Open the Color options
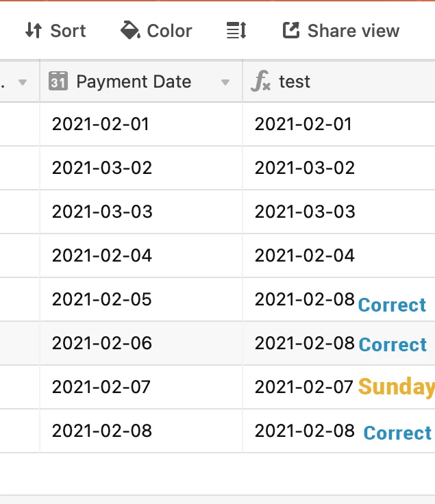Viewport: 435px width, 504px height. [x=156, y=31]
